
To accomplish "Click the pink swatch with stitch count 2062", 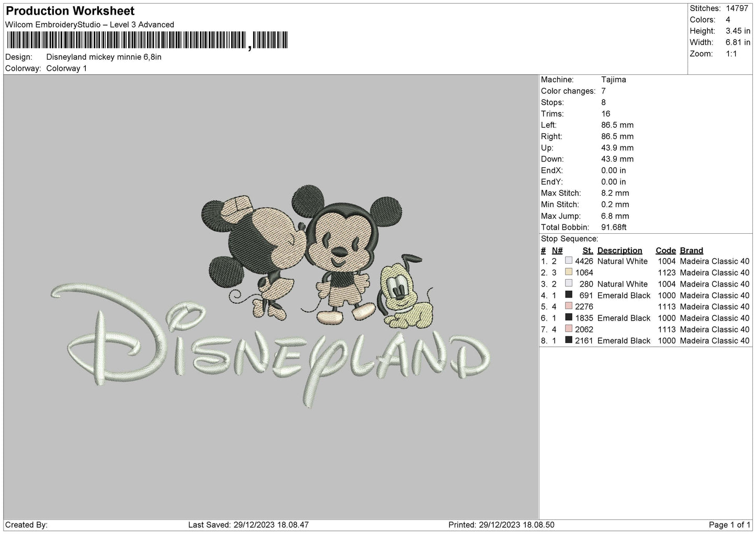I will [x=569, y=328].
